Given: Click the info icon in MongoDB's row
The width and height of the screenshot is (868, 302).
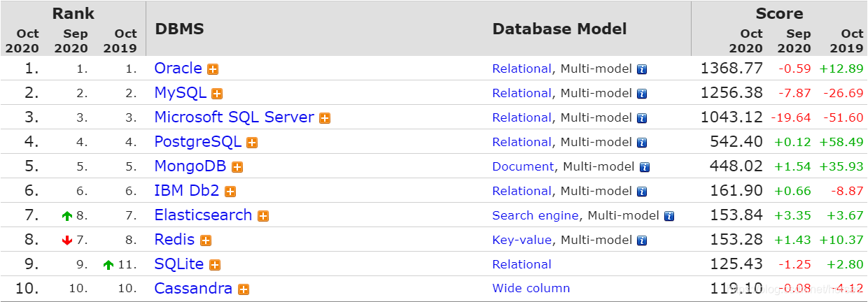Looking at the screenshot, I should tap(645, 167).
